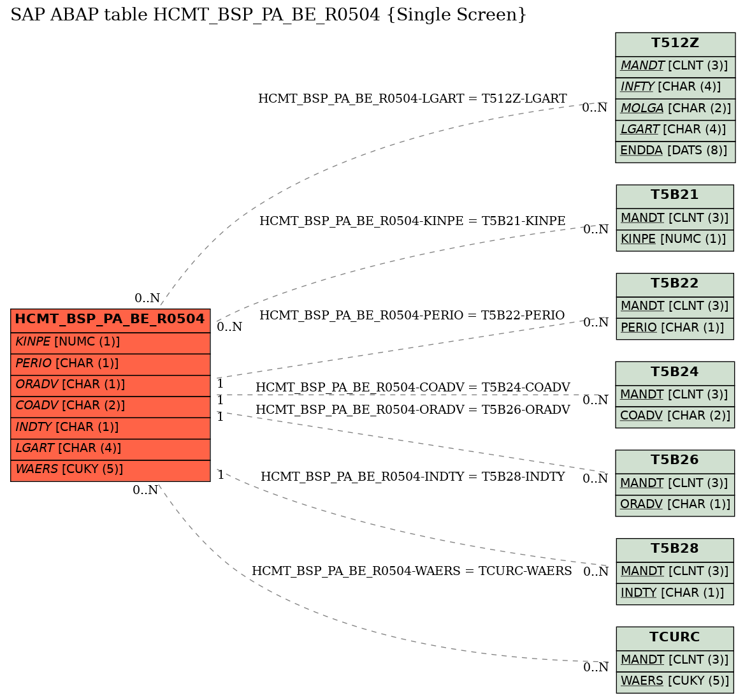This screenshot has width=745, height=700.
Task: Click MANDT field in T5B28 table
Action: click(675, 572)
